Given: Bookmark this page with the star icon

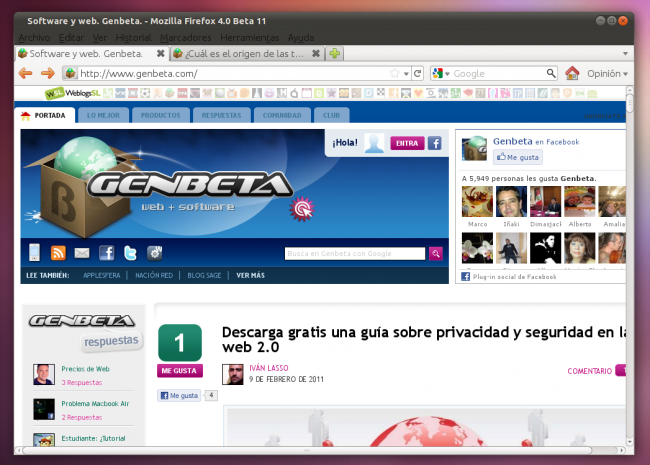Looking at the screenshot, I should click(x=395, y=73).
